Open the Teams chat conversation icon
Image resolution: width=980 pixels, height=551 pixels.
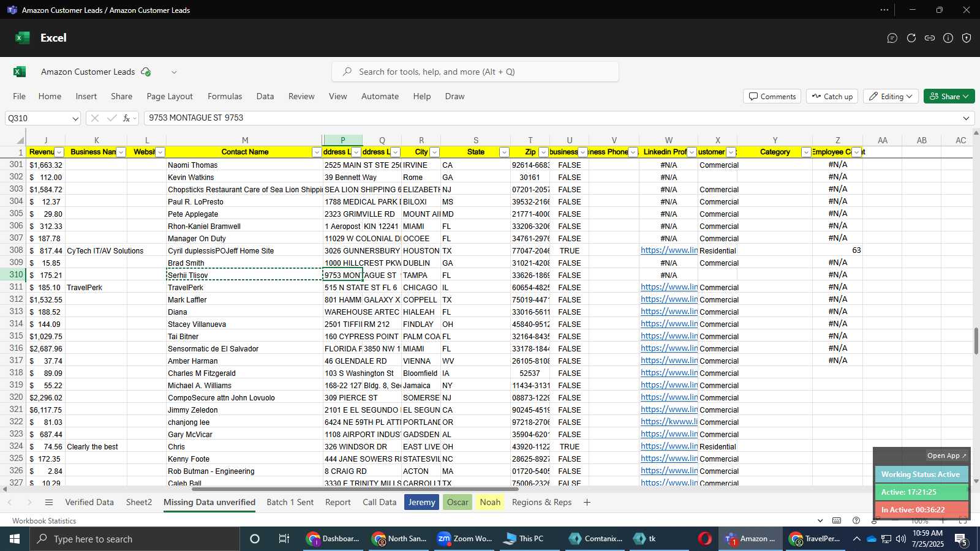[892, 38]
